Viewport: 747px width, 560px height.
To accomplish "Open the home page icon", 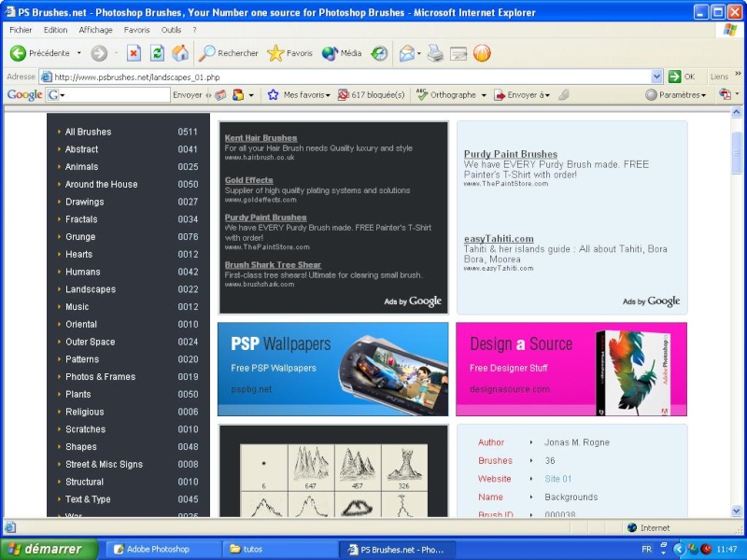I will coord(180,53).
